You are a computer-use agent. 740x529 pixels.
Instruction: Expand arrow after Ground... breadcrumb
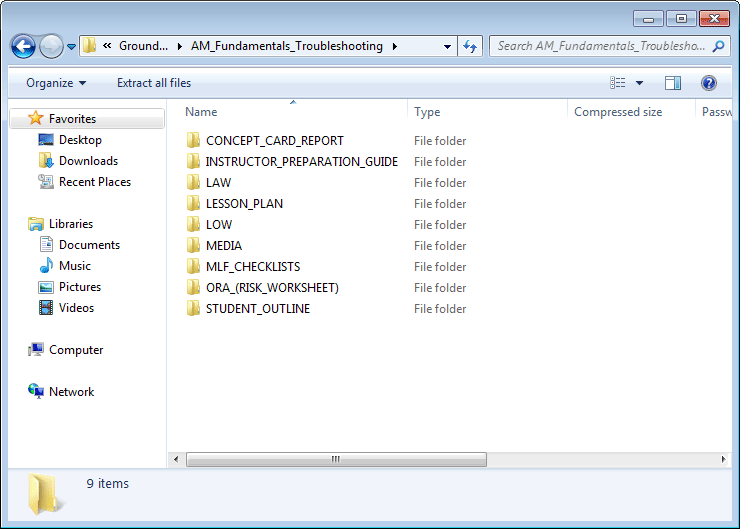coord(180,46)
